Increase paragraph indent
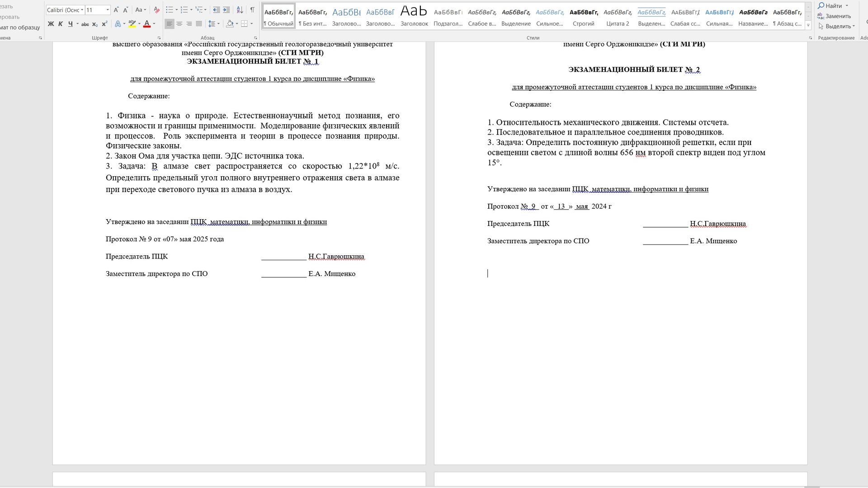Image resolution: width=868 pixels, height=488 pixels. tap(226, 10)
